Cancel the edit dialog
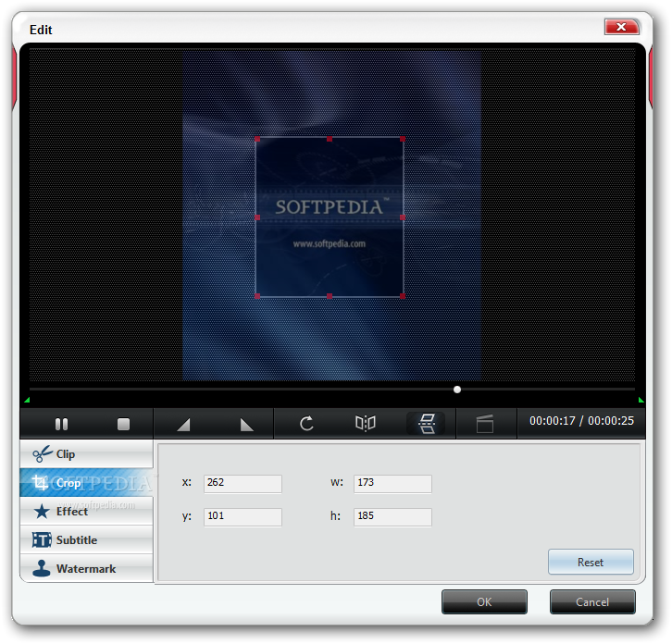Viewport: 672px width, 644px height. [x=592, y=602]
